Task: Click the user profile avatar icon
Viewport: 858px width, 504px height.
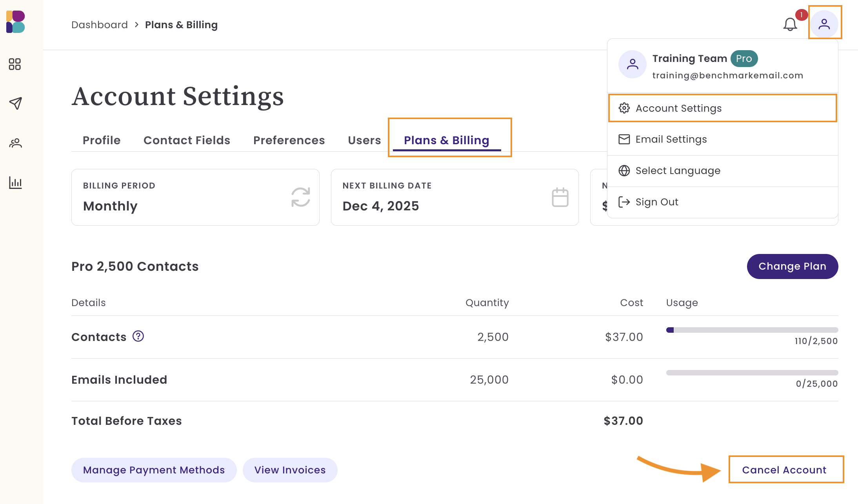Action: 824,24
